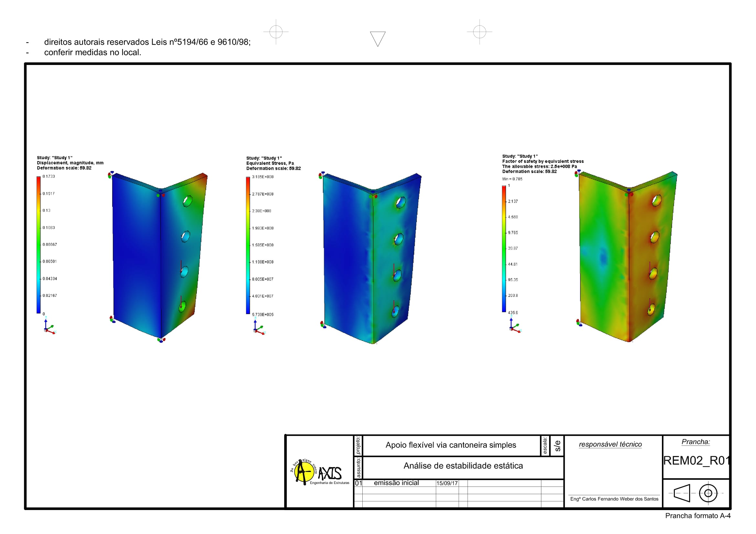This screenshot has width=756, height=534.
Task: Click the right crosshair registration mark
Action: click(479, 32)
